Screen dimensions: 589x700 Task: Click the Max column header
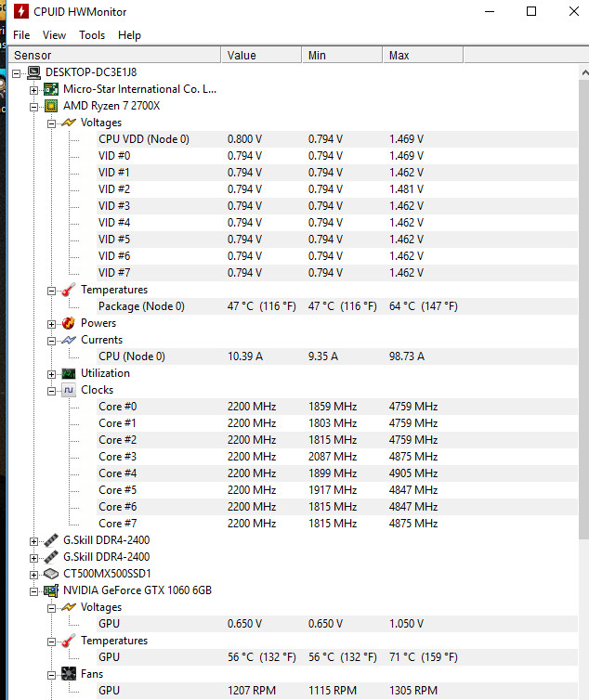(x=424, y=55)
